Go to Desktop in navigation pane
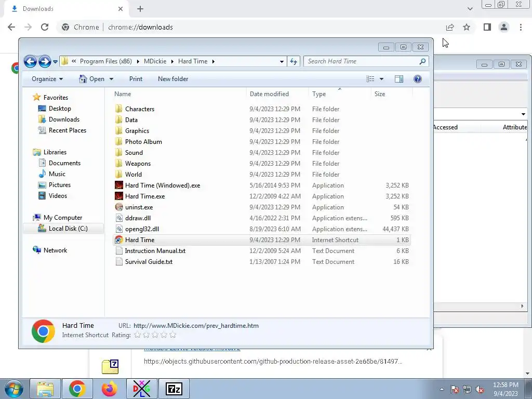Image resolution: width=532 pixels, height=399 pixels. (60, 109)
